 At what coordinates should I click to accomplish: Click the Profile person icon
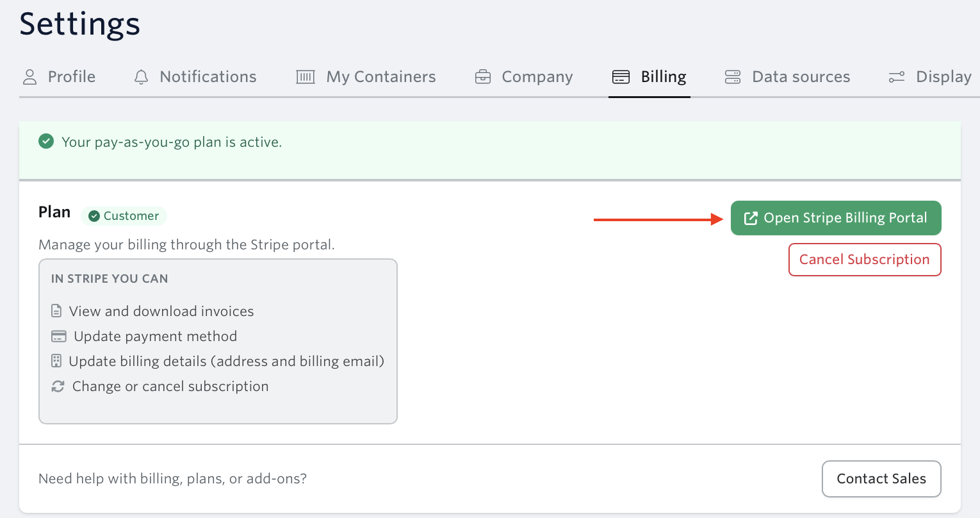29,77
